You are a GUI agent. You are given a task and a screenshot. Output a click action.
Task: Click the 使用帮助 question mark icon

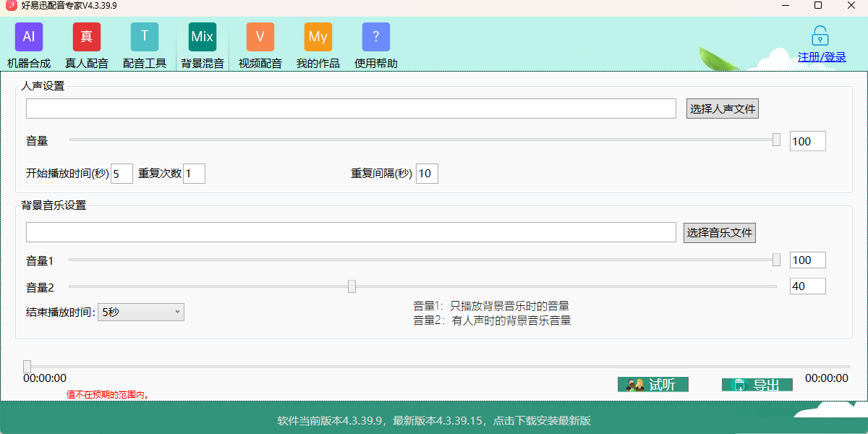(375, 36)
